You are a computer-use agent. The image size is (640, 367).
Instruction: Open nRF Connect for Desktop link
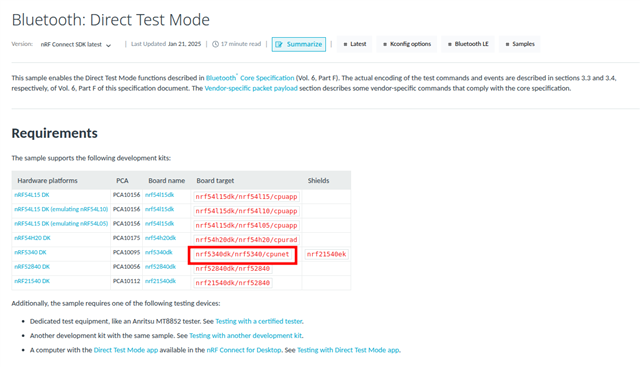pos(244,350)
